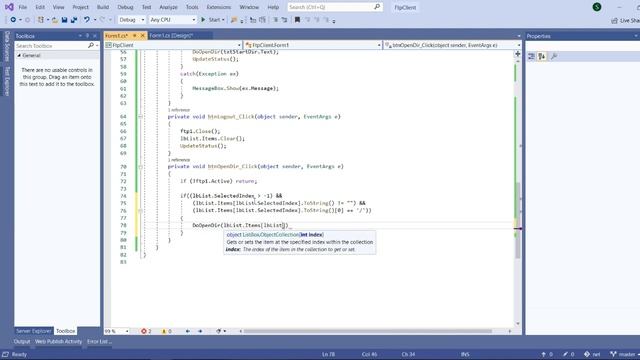Close the Form1.cs tab

(142, 36)
